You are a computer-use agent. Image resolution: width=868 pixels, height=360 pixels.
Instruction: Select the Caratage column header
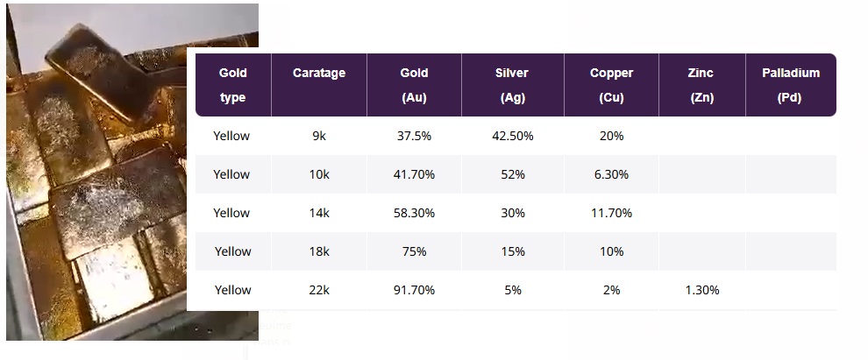[x=319, y=74]
